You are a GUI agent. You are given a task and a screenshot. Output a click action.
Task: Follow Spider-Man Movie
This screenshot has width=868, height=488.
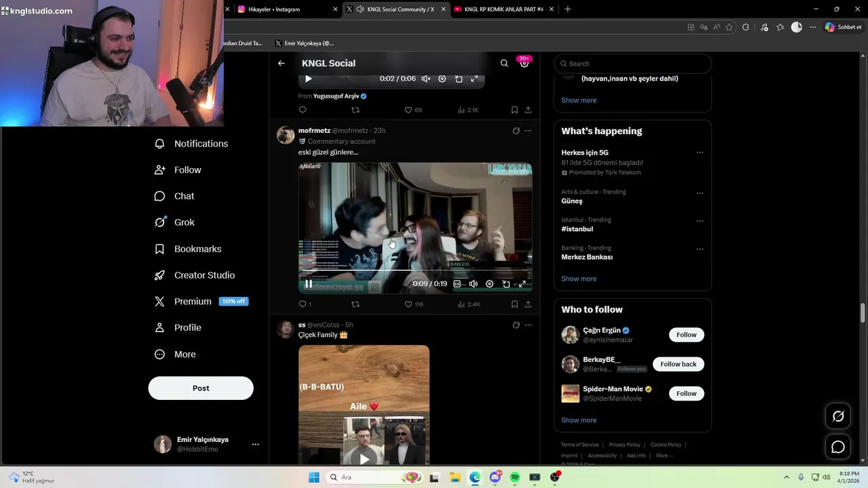tap(686, 394)
